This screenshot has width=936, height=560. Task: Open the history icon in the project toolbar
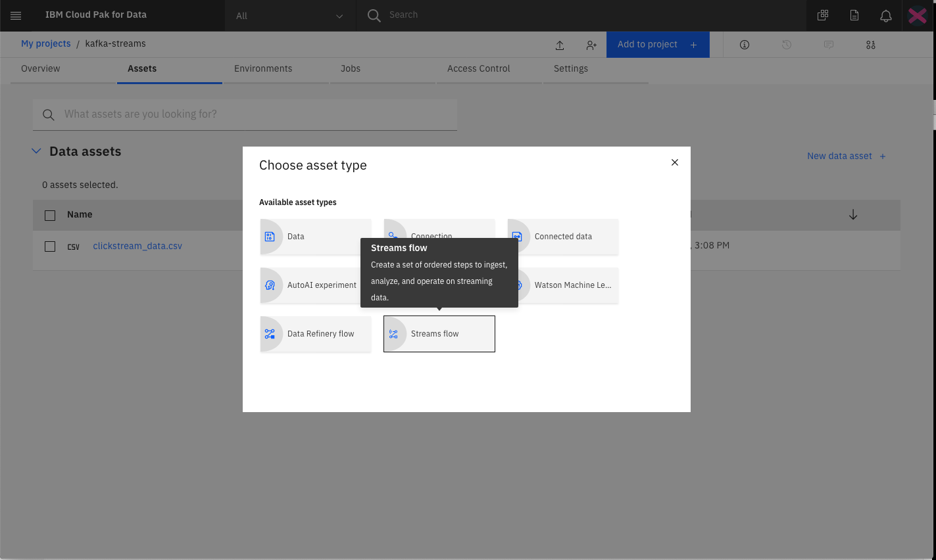click(787, 45)
